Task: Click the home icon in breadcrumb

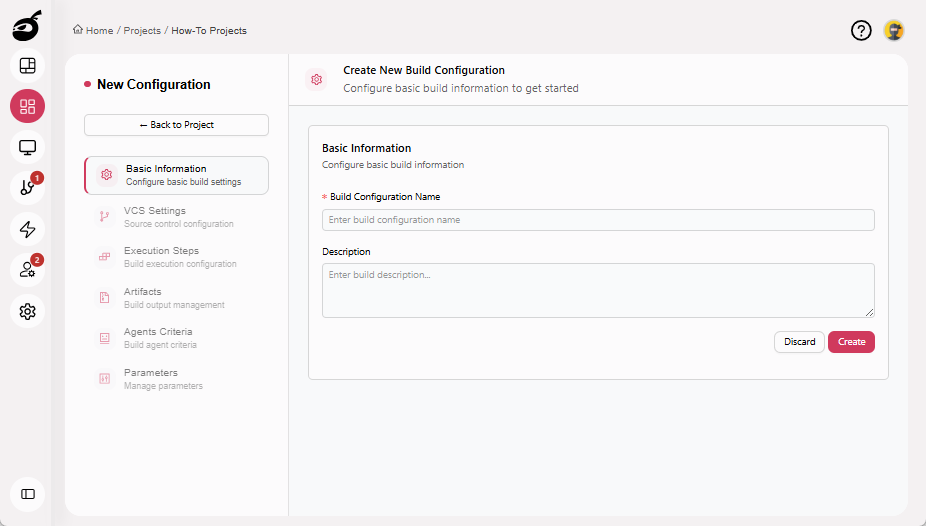Action: pyautogui.click(x=78, y=30)
